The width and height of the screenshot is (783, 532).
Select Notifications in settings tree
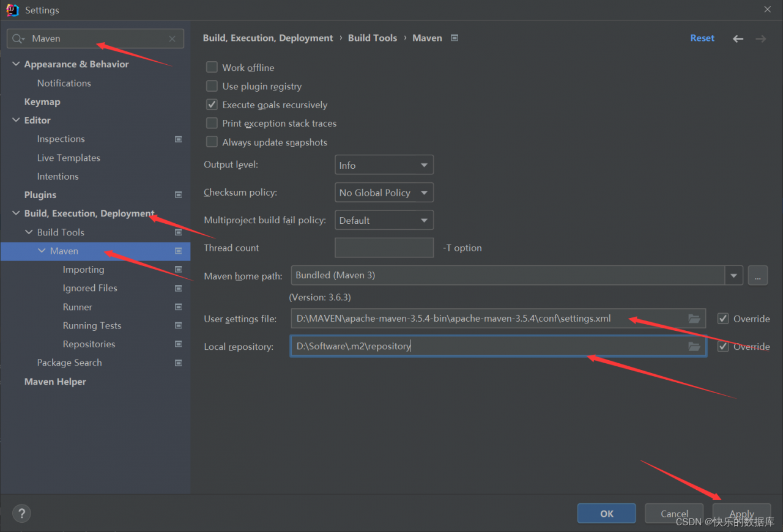tap(64, 83)
